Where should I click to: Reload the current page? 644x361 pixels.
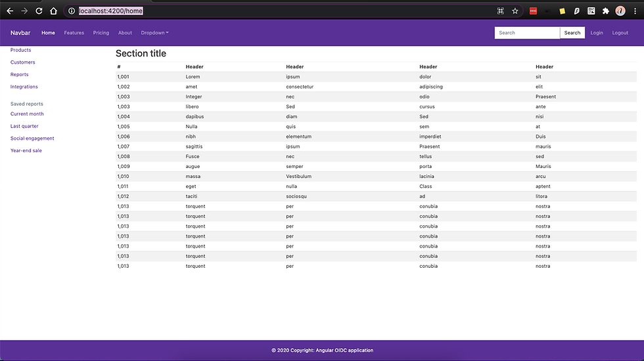39,11
